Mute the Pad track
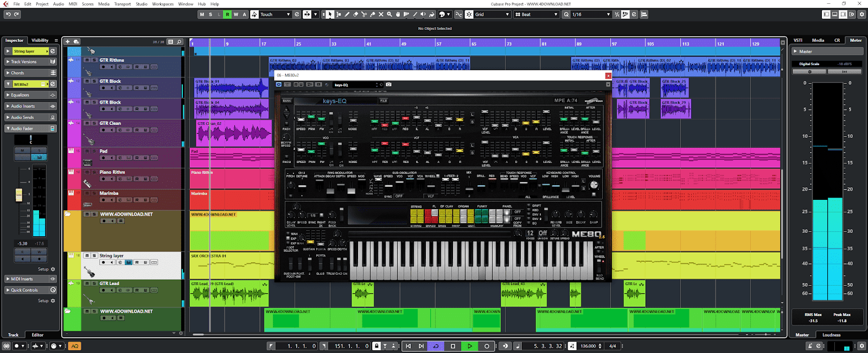Screen dimensions: 868x353 pos(87,151)
